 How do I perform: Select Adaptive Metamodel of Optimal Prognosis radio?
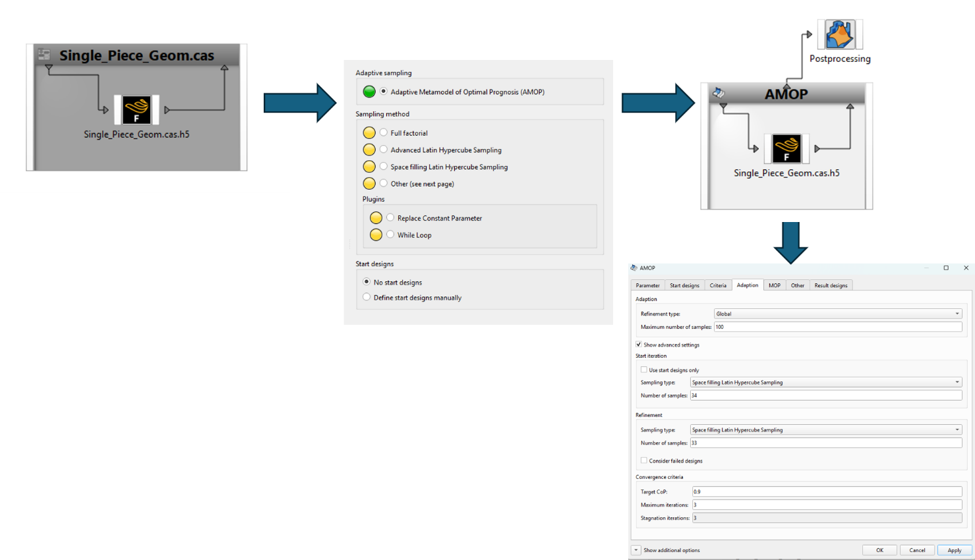(x=384, y=92)
